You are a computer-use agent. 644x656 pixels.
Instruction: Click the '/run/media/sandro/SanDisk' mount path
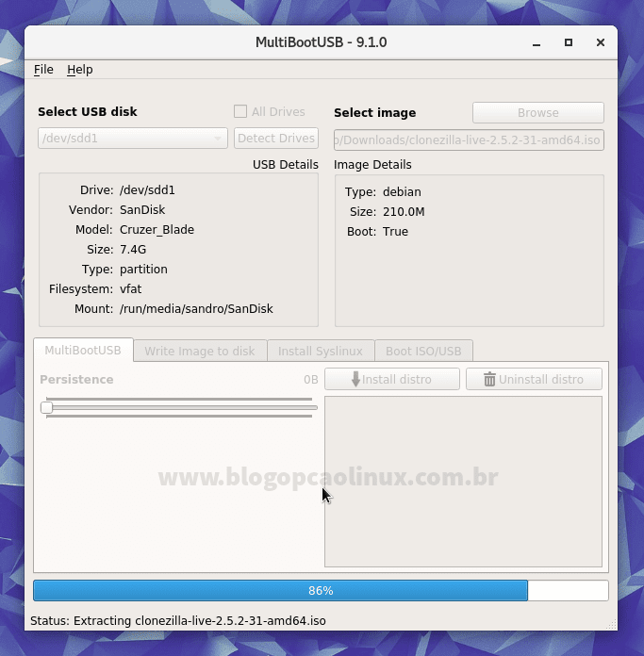(x=196, y=309)
